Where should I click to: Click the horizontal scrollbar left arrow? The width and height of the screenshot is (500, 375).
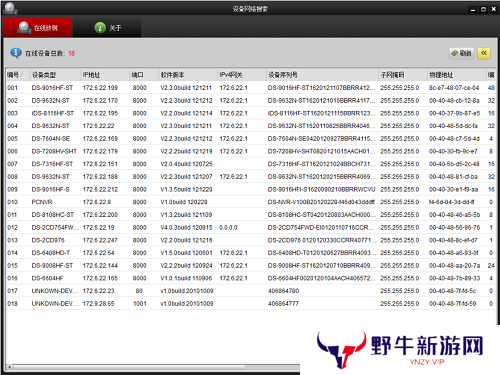10,367
